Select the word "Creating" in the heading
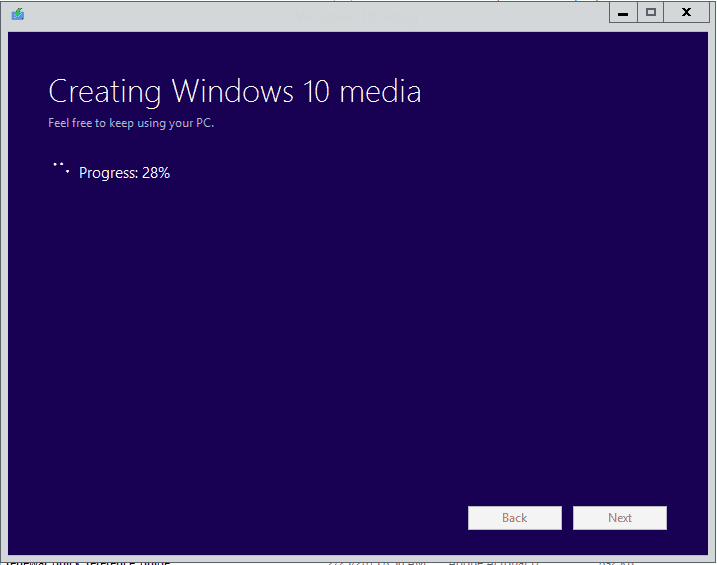 (105, 92)
